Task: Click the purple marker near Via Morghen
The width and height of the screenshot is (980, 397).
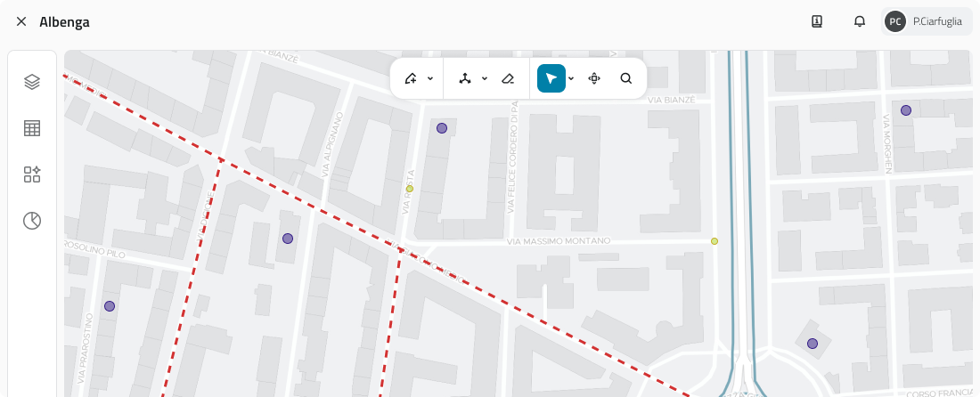Action: point(906,110)
